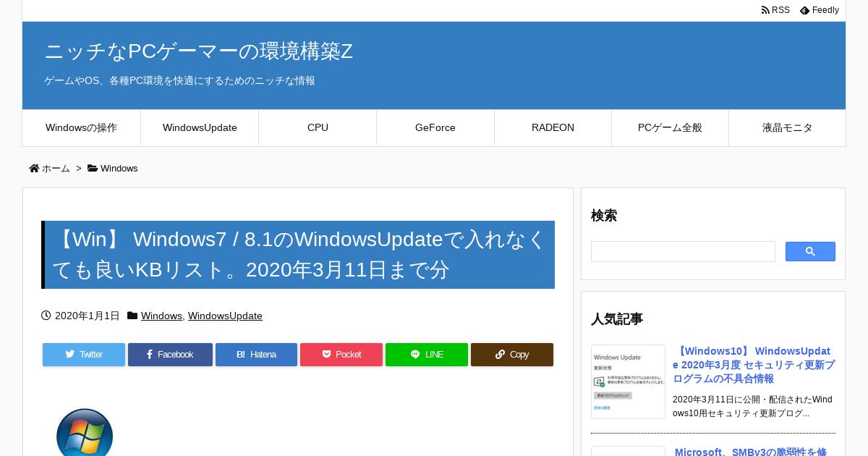This screenshot has height=456, width=868.
Task: Open the Windows breadcrumb category
Action: click(x=119, y=169)
